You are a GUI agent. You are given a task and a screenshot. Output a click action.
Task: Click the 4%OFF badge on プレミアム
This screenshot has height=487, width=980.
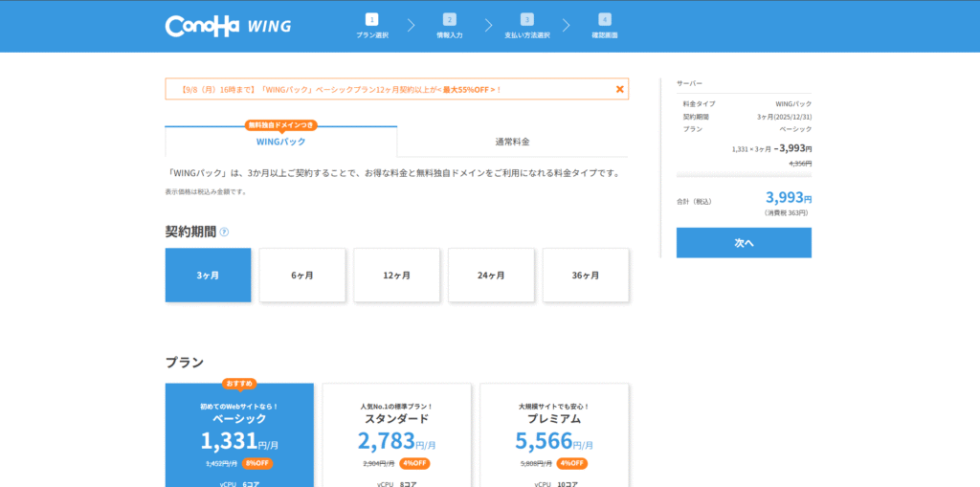tap(572, 463)
